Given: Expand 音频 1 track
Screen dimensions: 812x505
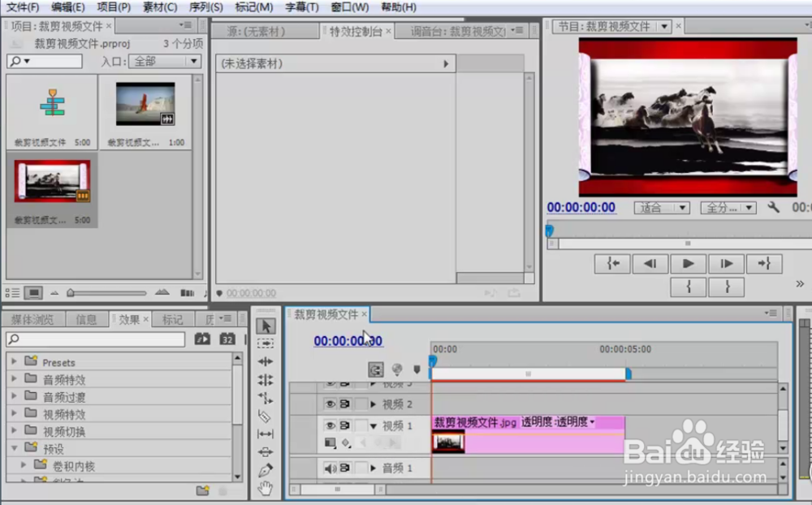Looking at the screenshot, I should coord(374,468).
